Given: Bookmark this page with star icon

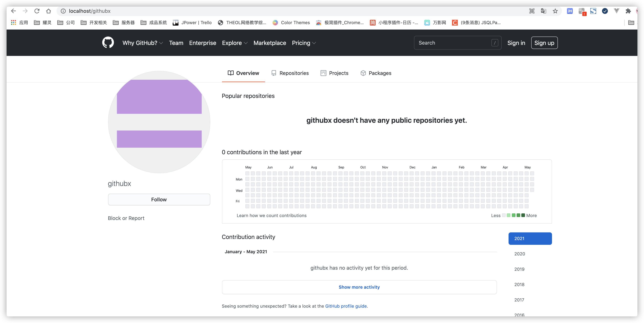Looking at the screenshot, I should 555,11.
